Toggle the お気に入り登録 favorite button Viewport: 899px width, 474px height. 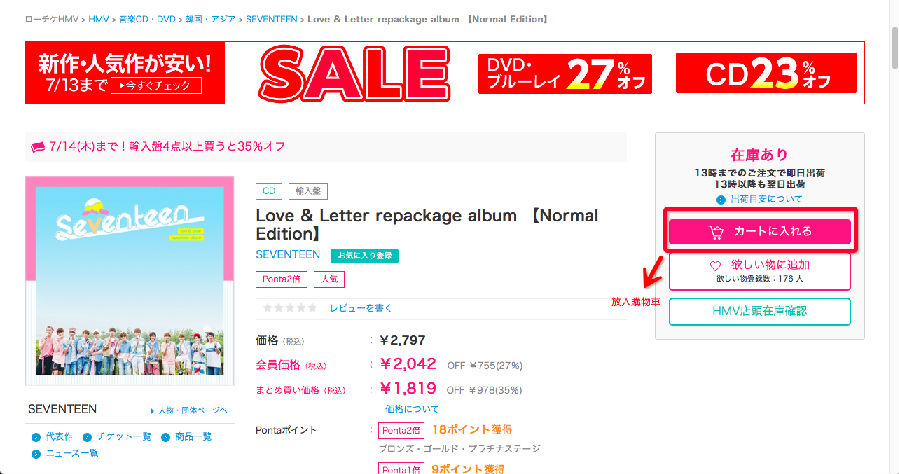tap(365, 256)
